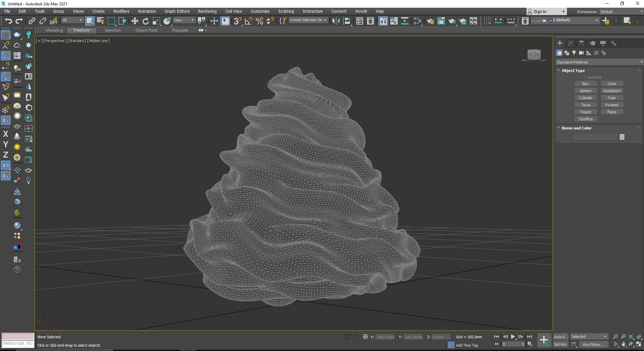Click the Maximize Viewport Toggle icon

tap(639, 344)
